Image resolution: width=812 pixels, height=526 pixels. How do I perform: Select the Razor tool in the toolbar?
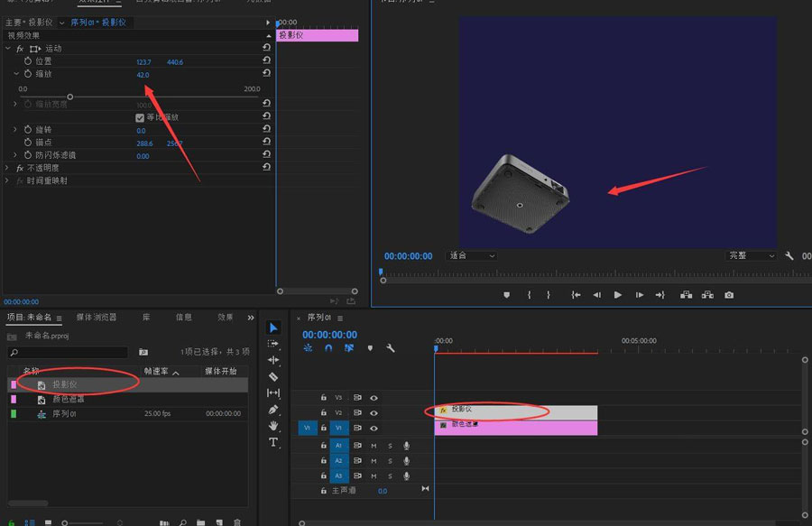[x=273, y=376]
